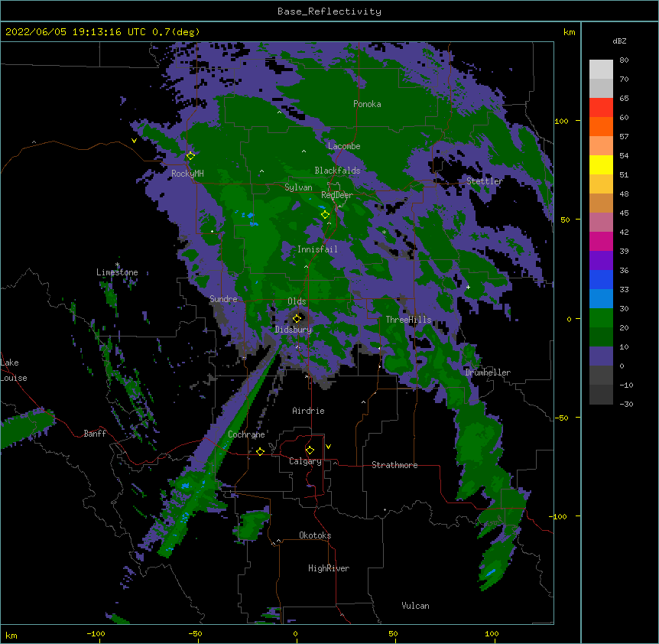Click the Ponoka city label
This screenshot has height=644, width=659.
[x=367, y=104]
